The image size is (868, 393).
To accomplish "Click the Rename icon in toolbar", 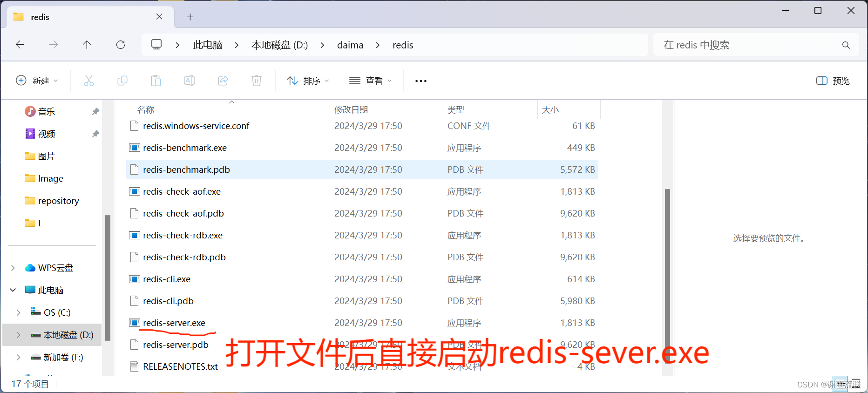I will tap(190, 81).
